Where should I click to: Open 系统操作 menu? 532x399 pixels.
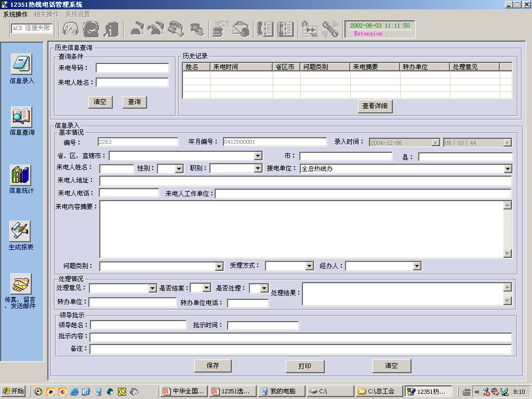[15, 14]
